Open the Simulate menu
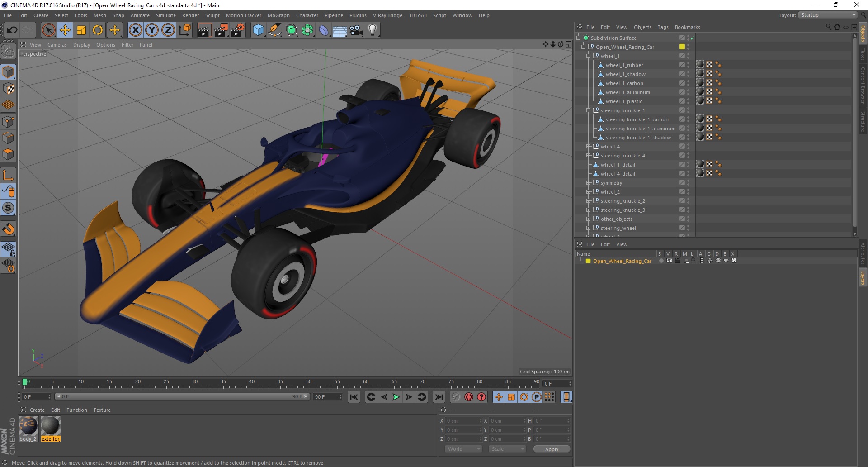The height and width of the screenshot is (467, 868). tap(166, 15)
